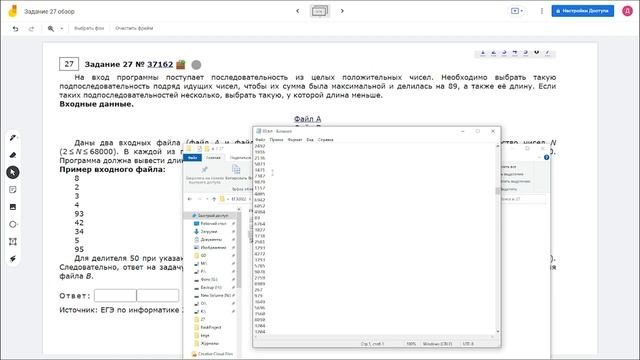
Task: Click the Explorer back navigation arrow
Action: pos(189,199)
